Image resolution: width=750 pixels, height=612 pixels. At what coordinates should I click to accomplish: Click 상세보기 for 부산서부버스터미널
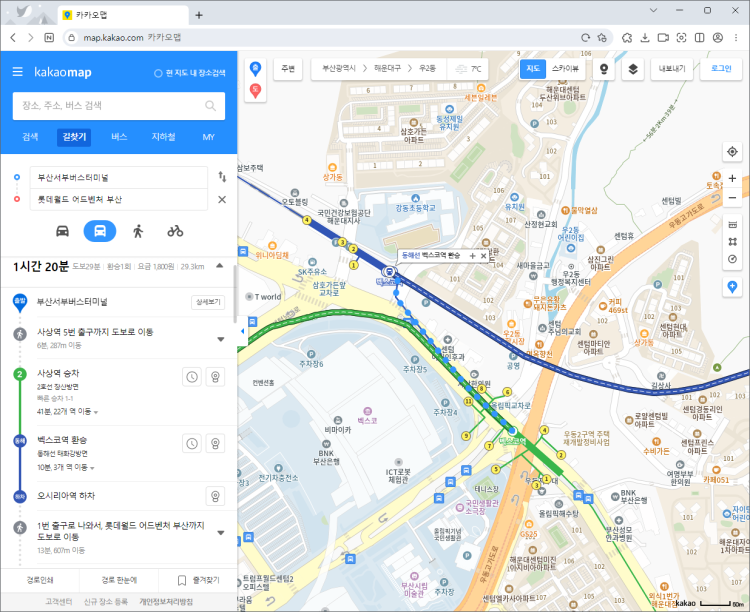pyautogui.click(x=208, y=302)
